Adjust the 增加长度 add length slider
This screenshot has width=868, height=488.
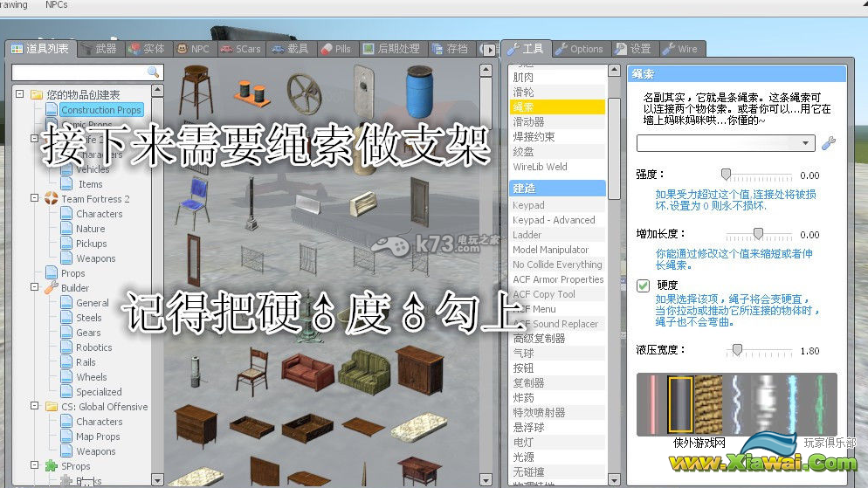pyautogui.click(x=759, y=235)
